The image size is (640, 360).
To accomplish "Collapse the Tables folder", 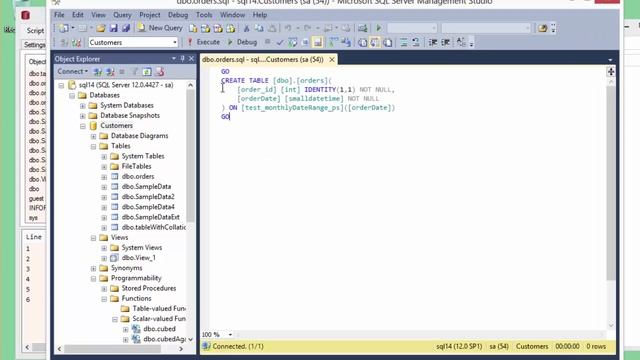I will coord(93,147).
